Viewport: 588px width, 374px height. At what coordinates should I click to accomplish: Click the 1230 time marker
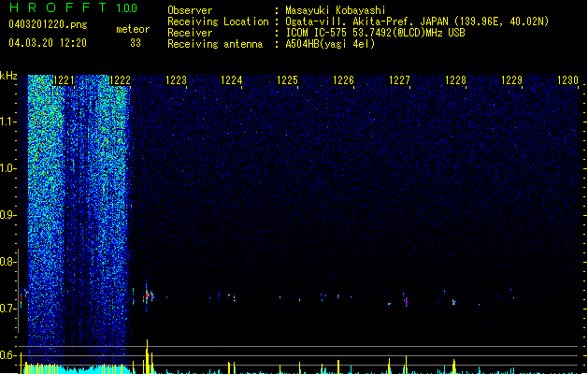(x=567, y=80)
